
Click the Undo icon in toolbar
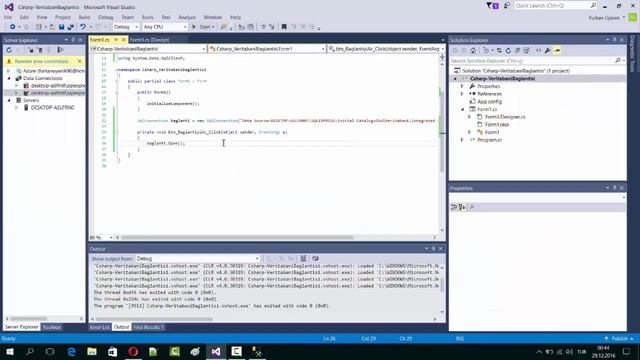pyautogui.click(x=83, y=27)
